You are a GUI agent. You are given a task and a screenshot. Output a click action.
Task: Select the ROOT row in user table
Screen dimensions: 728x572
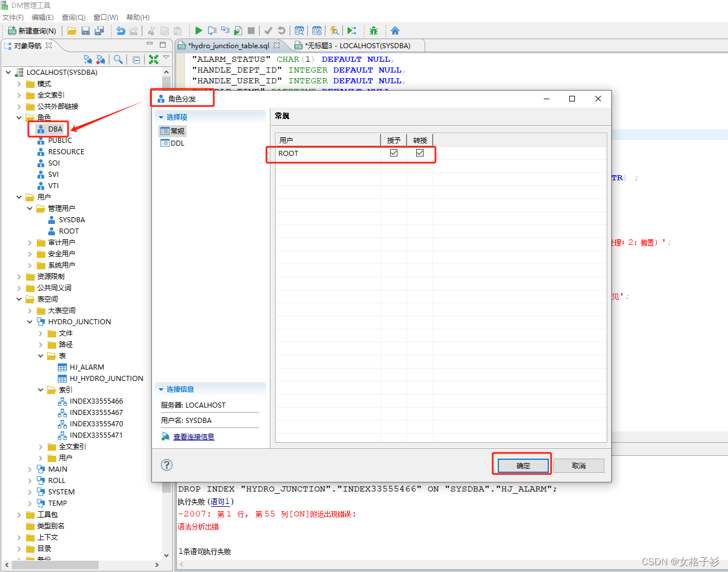click(441, 153)
